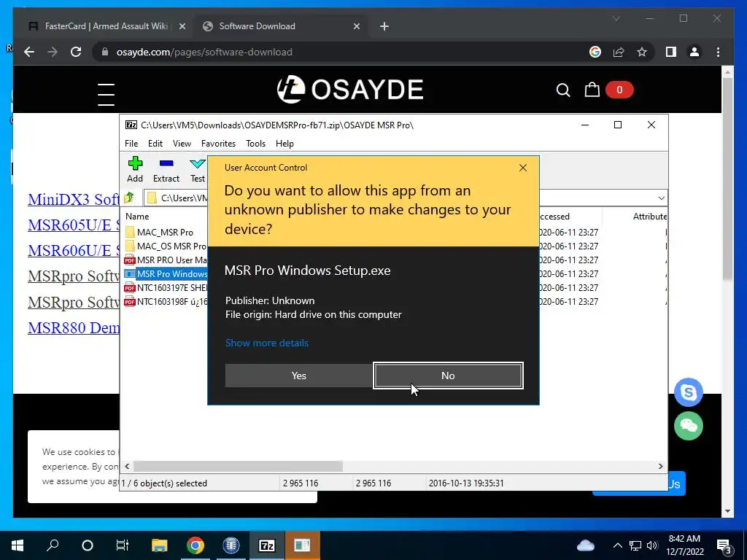Image resolution: width=747 pixels, height=560 pixels.
Task: Click the Skype chat floating button
Action: (x=689, y=392)
